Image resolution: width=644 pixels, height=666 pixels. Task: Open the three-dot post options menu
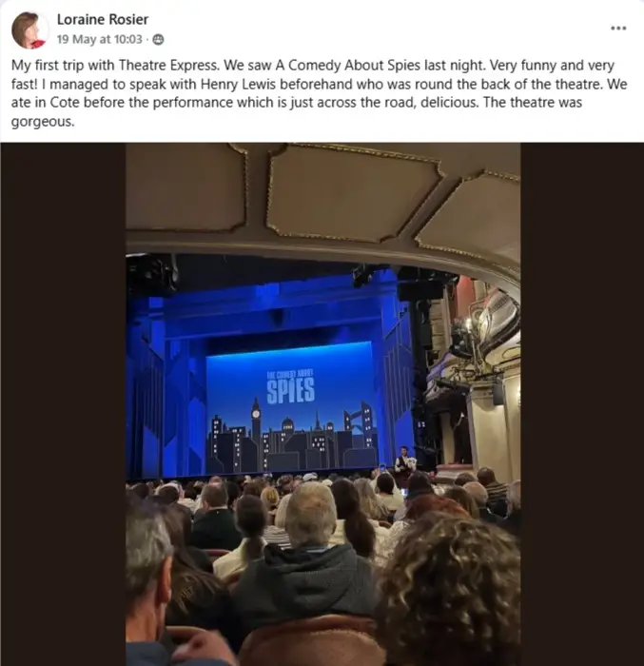(618, 28)
